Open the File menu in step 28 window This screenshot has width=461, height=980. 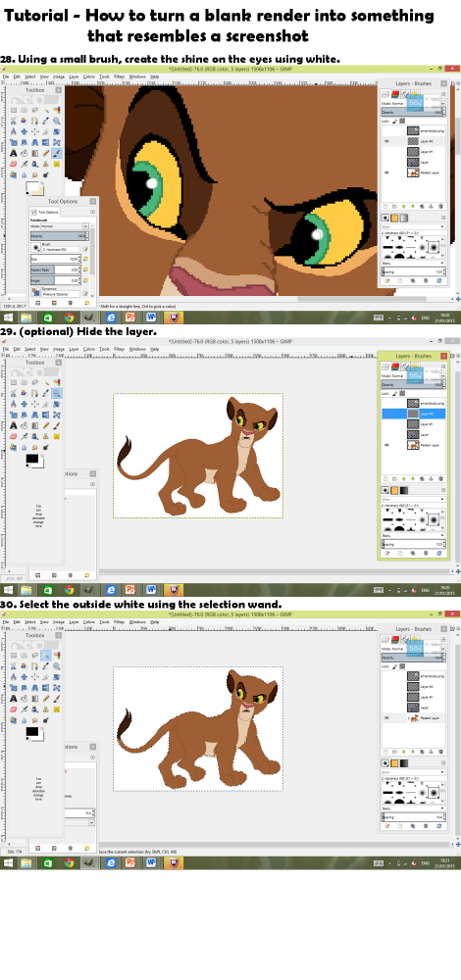6,76
